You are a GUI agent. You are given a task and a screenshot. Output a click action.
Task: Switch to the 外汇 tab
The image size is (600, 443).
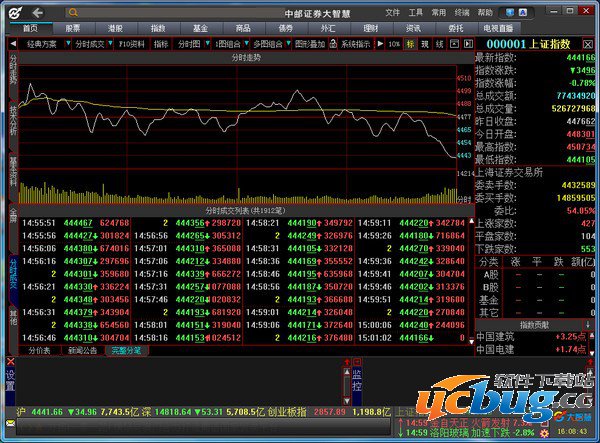[328, 28]
